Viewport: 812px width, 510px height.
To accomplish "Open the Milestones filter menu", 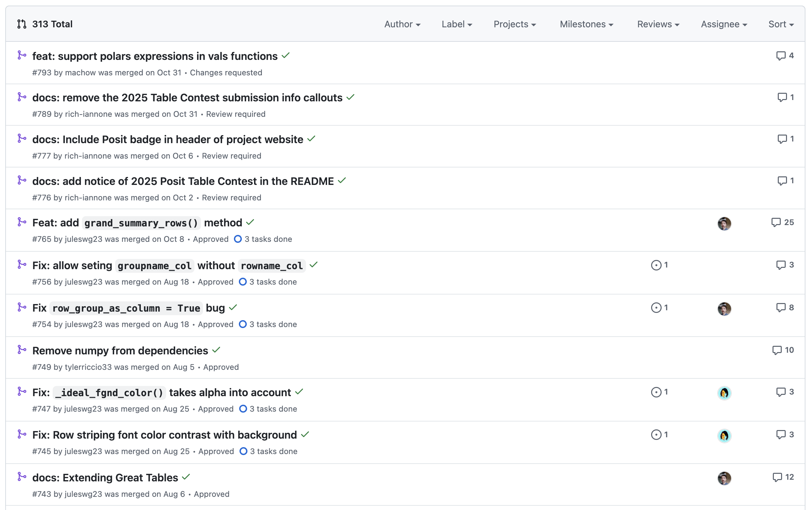I will (586, 24).
